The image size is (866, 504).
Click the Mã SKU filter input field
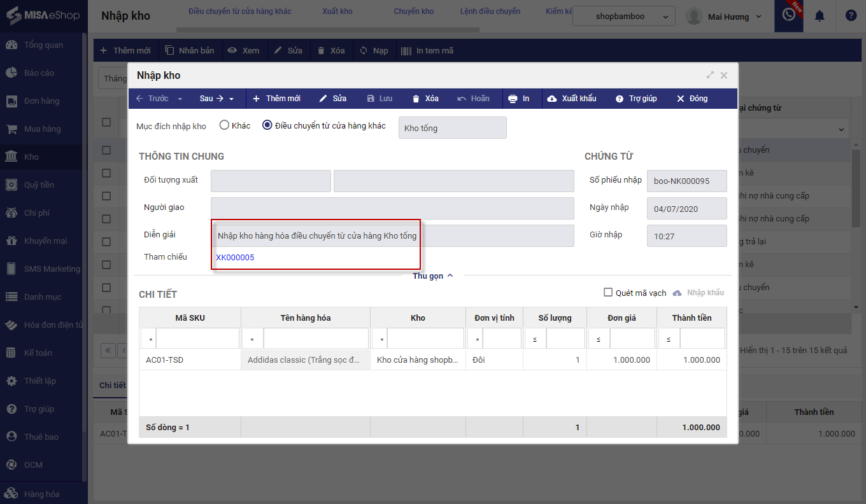[197, 339]
